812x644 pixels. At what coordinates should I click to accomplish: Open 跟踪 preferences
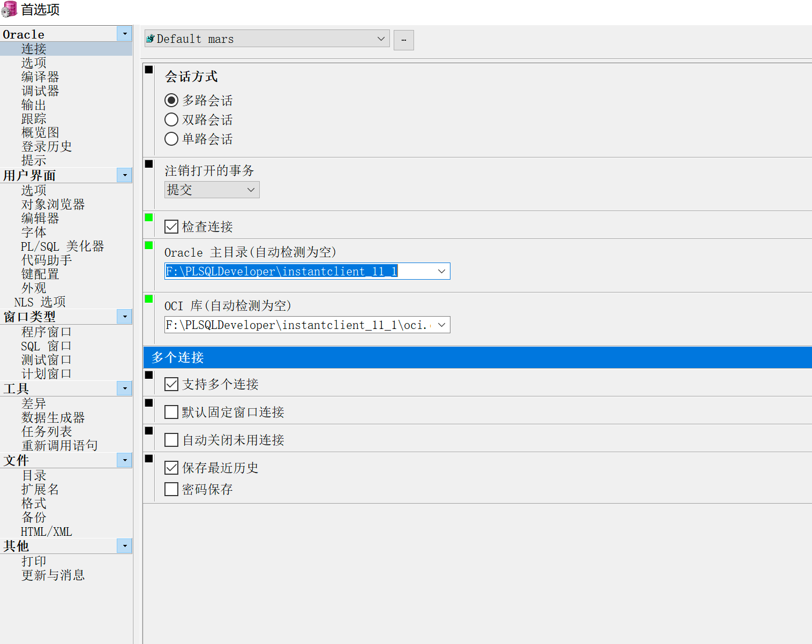click(34, 118)
